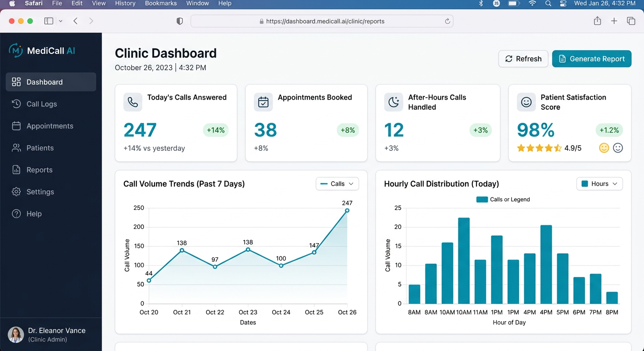Click the smiley icon on Satisfaction card
Screen dimensions: 644x351
(526, 102)
